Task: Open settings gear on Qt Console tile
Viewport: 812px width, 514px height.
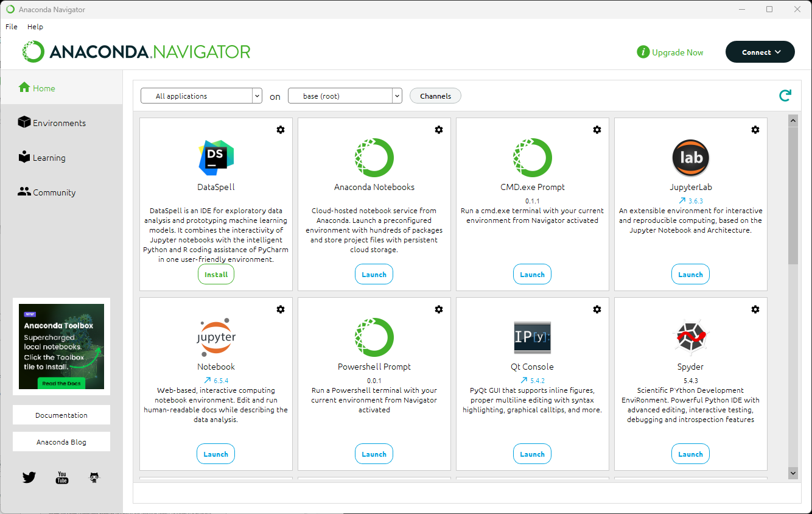Action: 597,309
